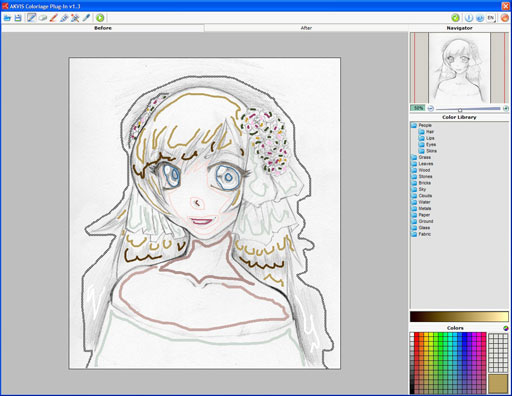Switch to the After tab
This screenshot has height=396, width=512.
coord(306,28)
